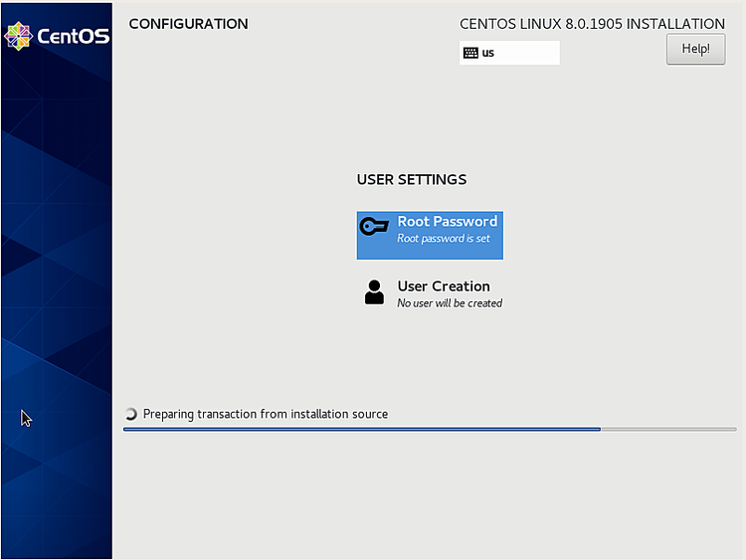Click the CentOS logo in sidebar
The width and height of the screenshot is (746, 560).
click(57, 36)
